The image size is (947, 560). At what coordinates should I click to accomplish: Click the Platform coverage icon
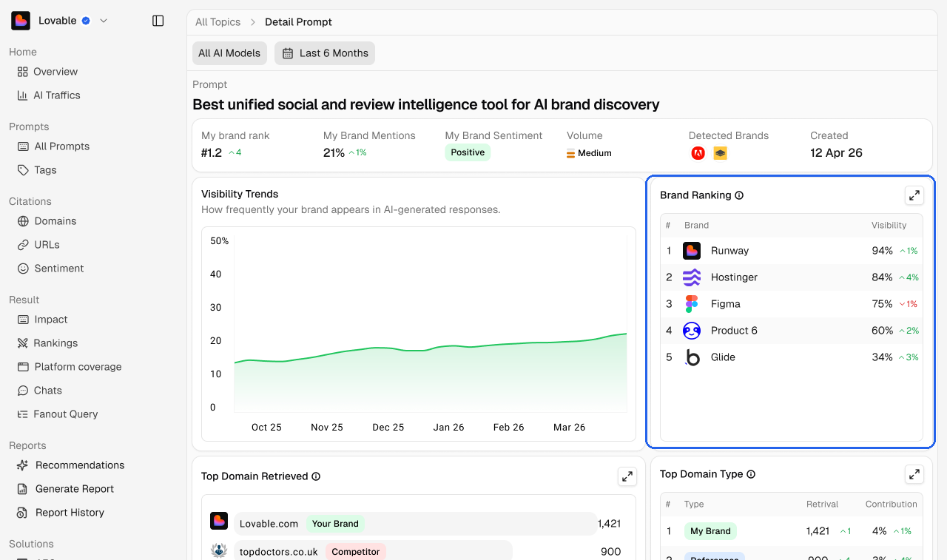(x=23, y=367)
